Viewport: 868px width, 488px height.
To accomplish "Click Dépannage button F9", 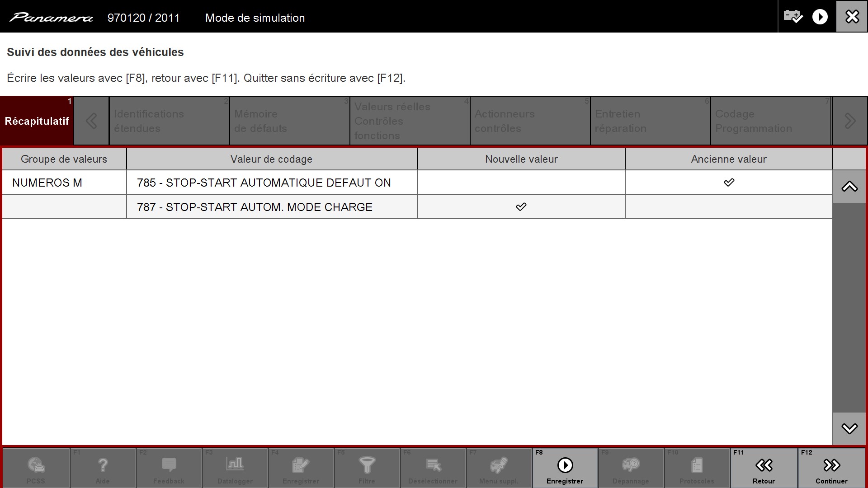I will point(631,468).
